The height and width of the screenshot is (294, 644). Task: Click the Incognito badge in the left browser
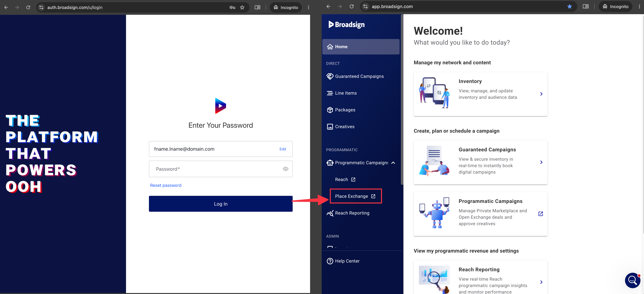(286, 8)
